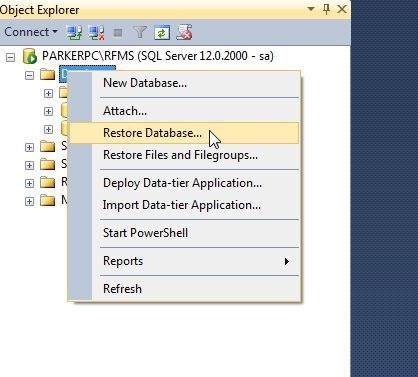Viewport: 418px width, 377px height.
Task: Open the Connect dropdown in Object Explorer
Action: coord(31,32)
